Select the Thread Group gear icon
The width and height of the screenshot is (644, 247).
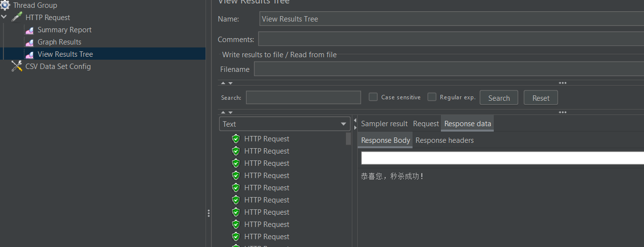click(x=5, y=5)
